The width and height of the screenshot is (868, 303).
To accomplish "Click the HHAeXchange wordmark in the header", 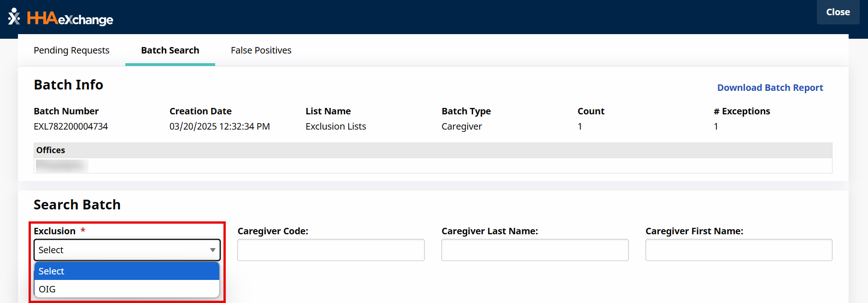I will click(x=70, y=19).
